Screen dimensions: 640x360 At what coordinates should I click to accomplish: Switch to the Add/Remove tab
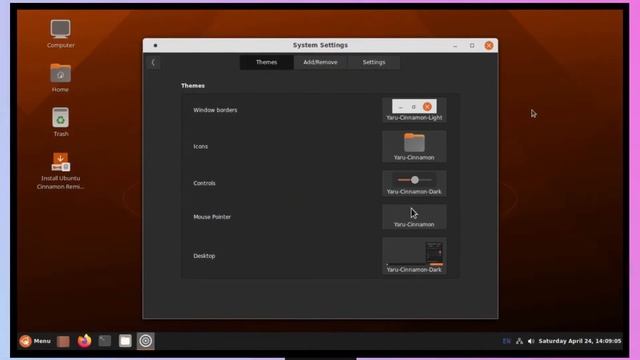coord(320,62)
